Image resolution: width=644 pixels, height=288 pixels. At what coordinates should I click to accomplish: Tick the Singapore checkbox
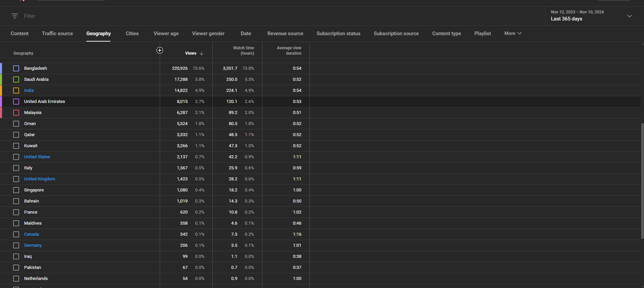[16, 190]
